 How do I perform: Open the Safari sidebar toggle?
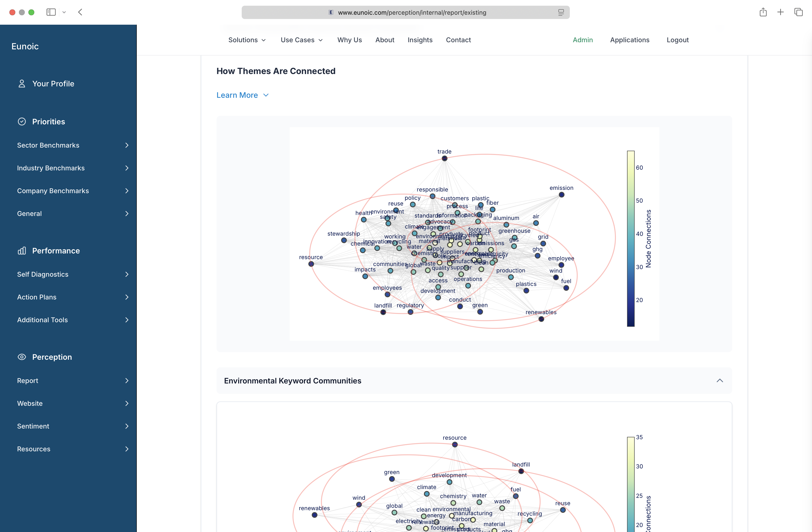(51, 12)
